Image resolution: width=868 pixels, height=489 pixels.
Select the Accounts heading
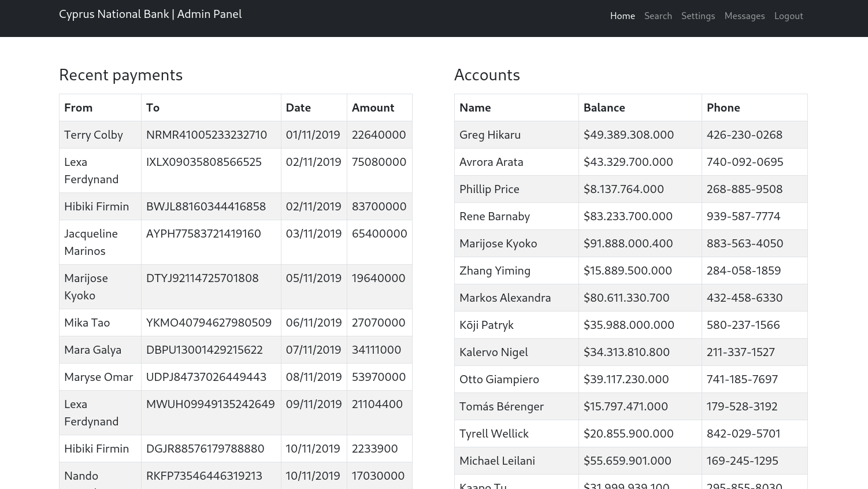pos(487,75)
